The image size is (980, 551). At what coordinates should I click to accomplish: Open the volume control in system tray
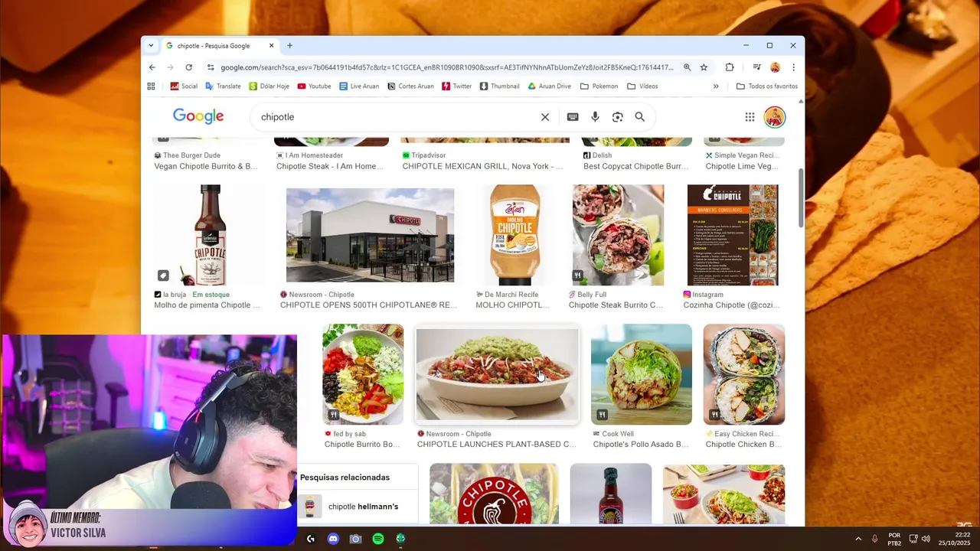(926, 539)
